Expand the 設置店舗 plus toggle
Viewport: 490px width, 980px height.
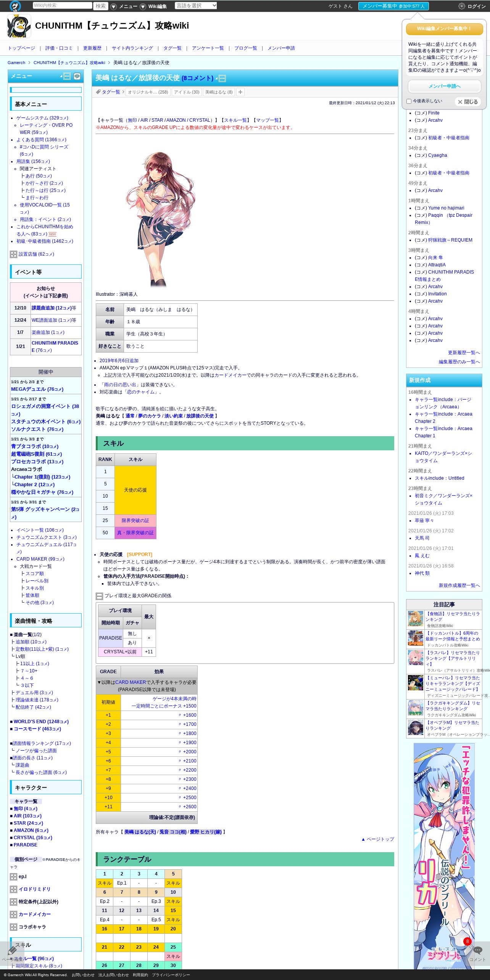(13, 254)
